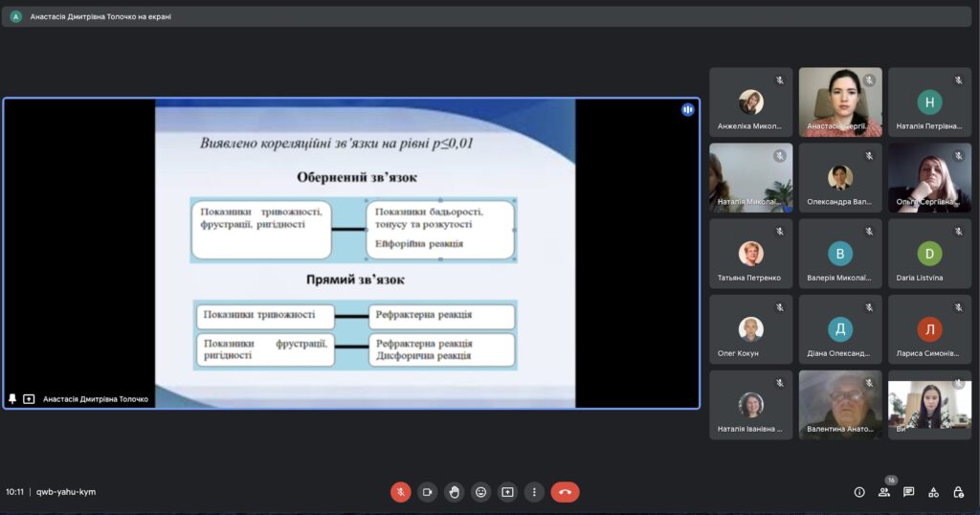Click the meeting code qwb-yahu-kym
980x515 pixels.
coord(66,492)
